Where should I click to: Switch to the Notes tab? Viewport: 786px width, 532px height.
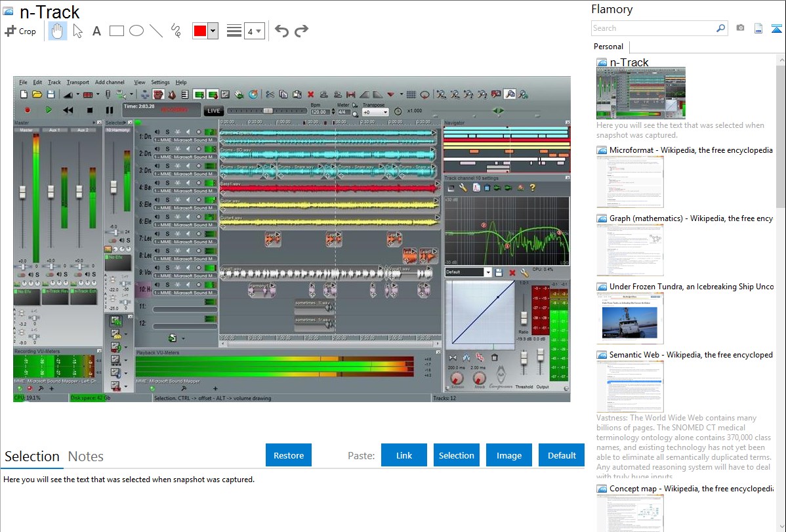coord(86,457)
